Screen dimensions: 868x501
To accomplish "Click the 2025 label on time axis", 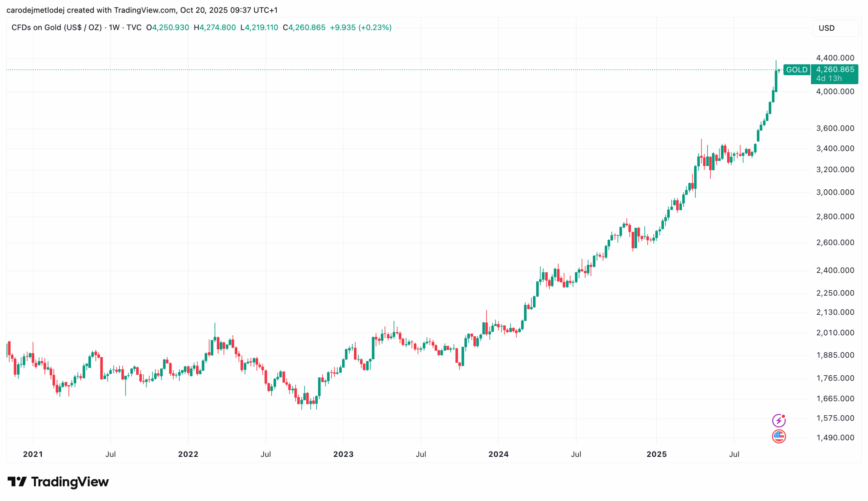I will (656, 454).
